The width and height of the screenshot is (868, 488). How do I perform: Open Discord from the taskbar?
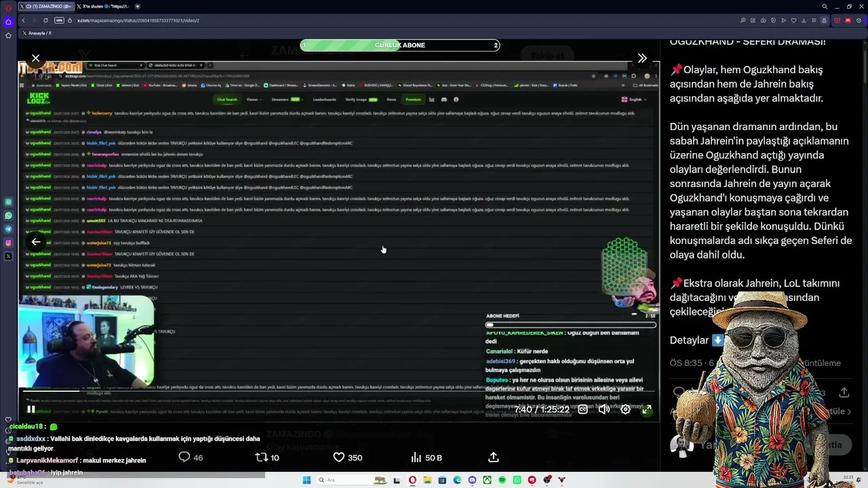point(472,480)
